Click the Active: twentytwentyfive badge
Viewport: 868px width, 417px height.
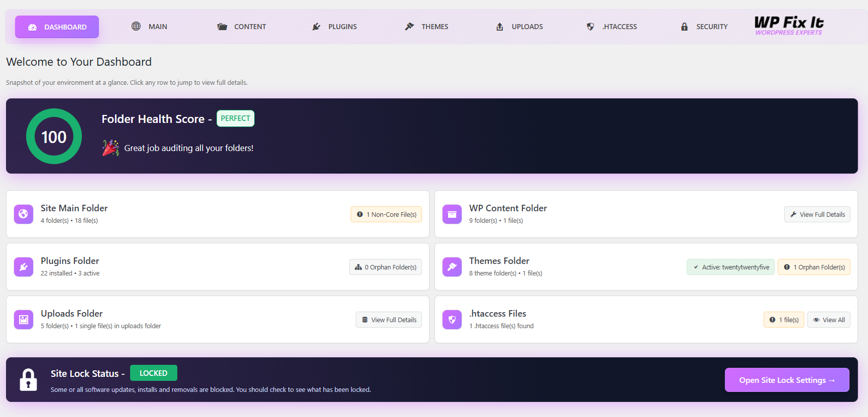point(730,267)
